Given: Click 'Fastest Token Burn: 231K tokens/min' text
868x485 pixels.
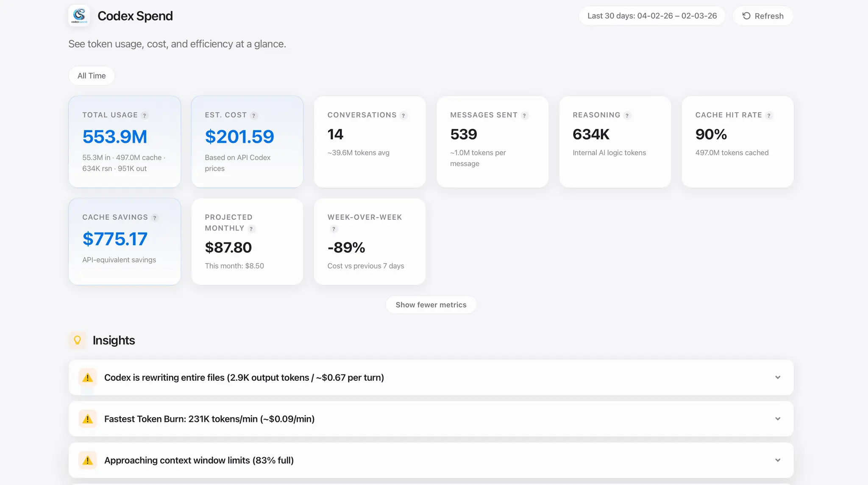Looking at the screenshot, I should [209, 419].
